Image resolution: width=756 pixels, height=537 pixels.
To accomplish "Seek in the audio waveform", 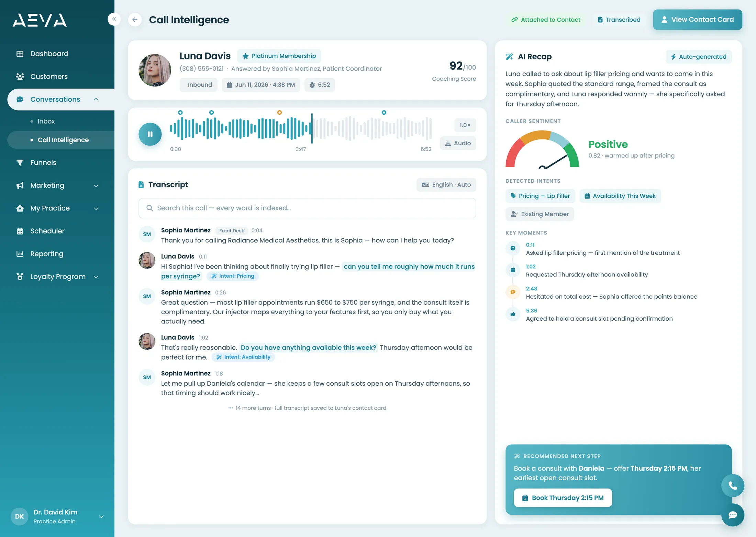I will (x=301, y=128).
